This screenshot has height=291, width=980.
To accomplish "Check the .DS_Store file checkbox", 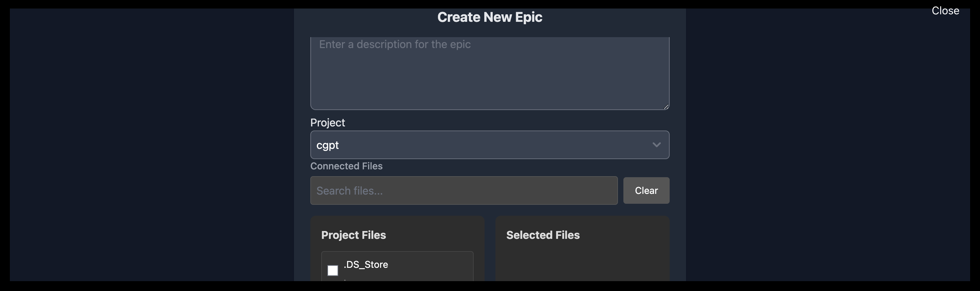I will click(x=332, y=271).
